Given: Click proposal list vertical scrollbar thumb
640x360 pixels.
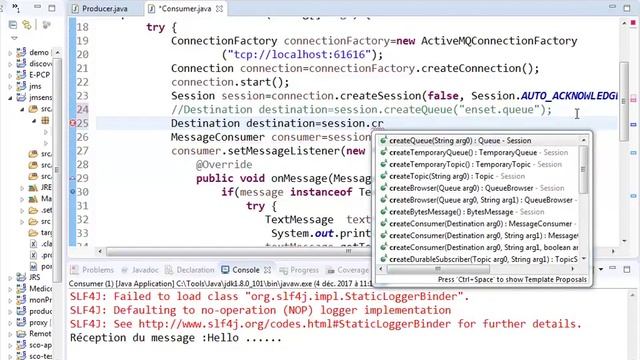Looking at the screenshot, I should pos(584,169).
